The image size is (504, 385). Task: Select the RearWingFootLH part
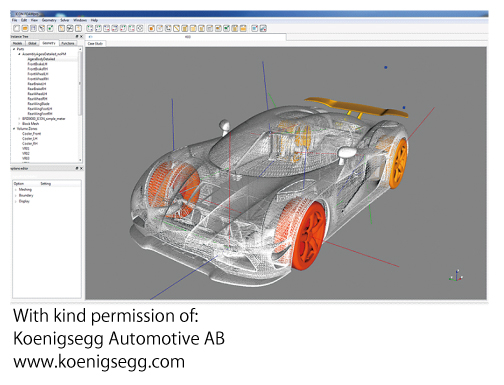click(x=40, y=109)
